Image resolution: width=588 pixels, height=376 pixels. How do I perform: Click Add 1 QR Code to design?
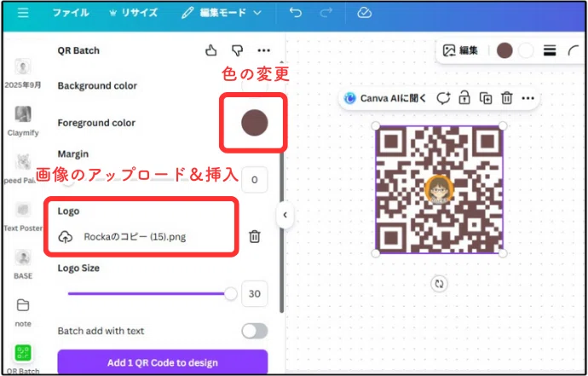[x=163, y=362]
